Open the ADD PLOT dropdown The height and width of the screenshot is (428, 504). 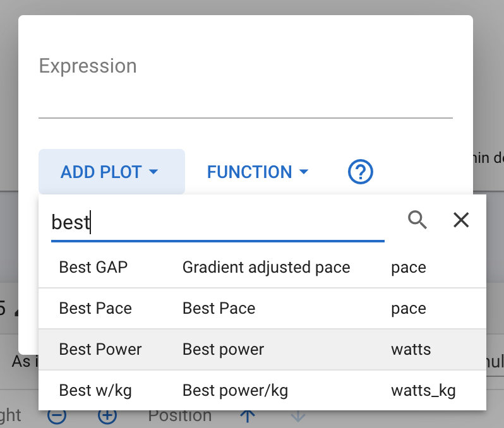pos(111,172)
